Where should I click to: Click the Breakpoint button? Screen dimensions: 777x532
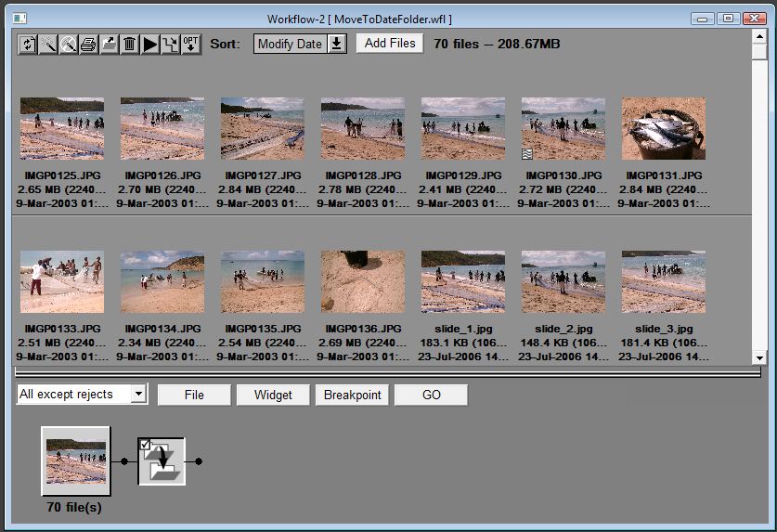353,395
